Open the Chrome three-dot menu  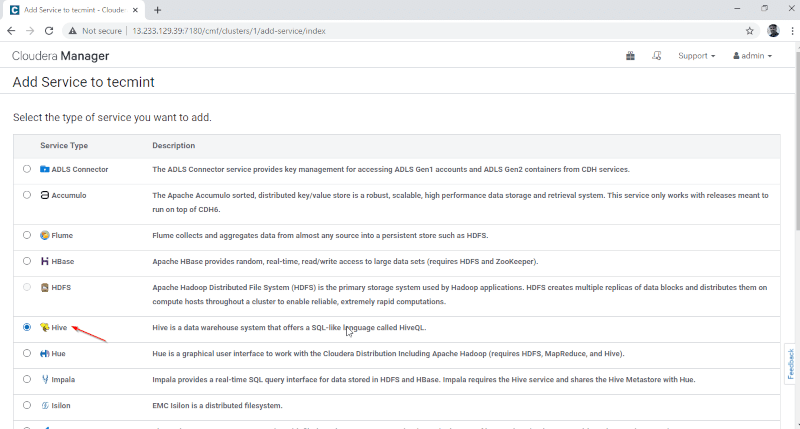[790, 31]
